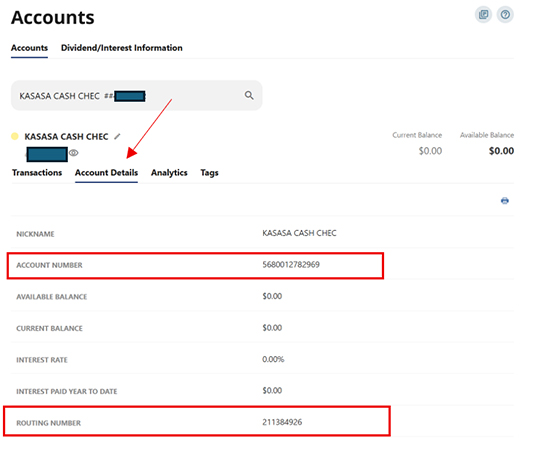Open the Tags tab
The height and width of the screenshot is (452, 533).
click(209, 173)
